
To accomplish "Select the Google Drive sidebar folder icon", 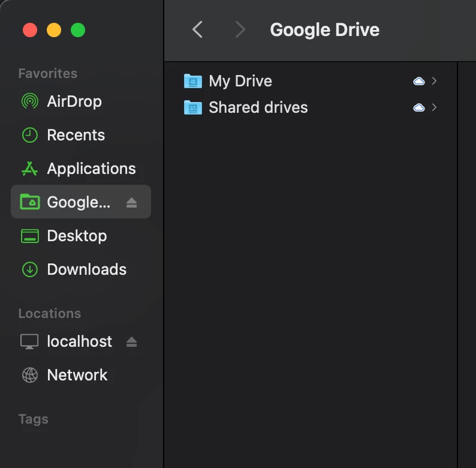I will [30, 202].
